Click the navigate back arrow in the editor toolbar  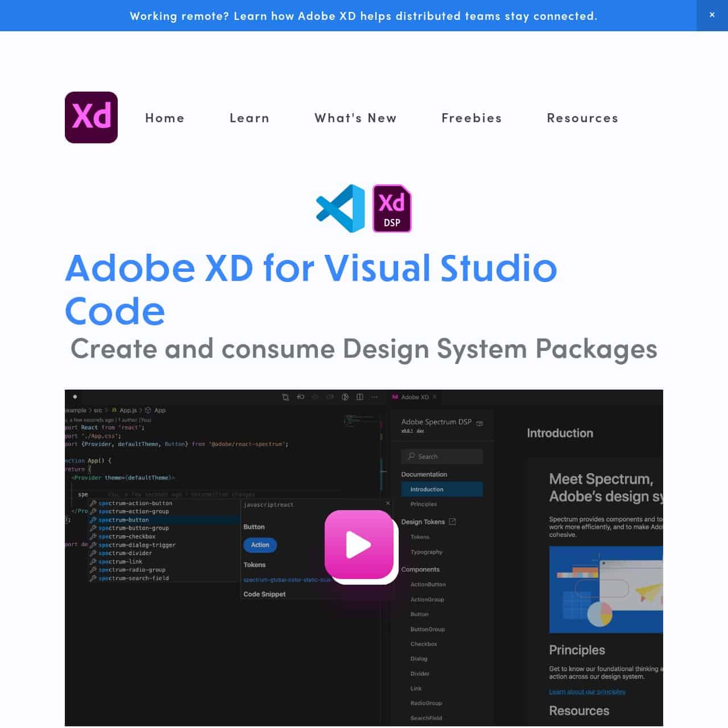(301, 397)
